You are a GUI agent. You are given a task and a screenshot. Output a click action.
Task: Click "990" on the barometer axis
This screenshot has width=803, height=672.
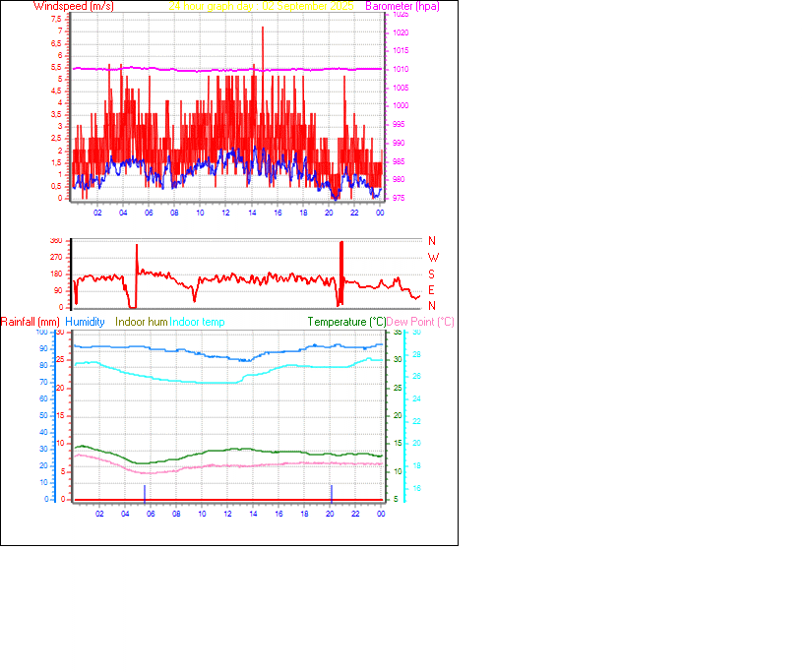[399, 143]
